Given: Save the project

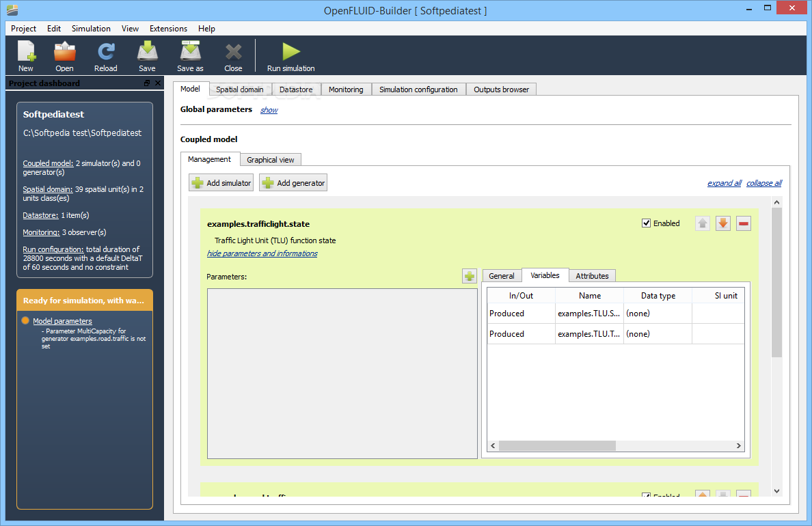Looking at the screenshot, I should (x=147, y=56).
